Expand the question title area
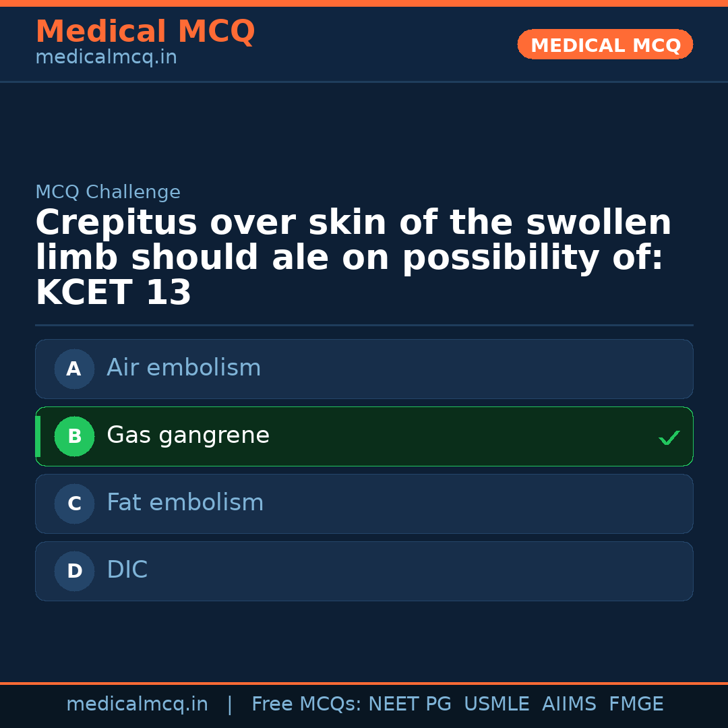 [x=353, y=256]
